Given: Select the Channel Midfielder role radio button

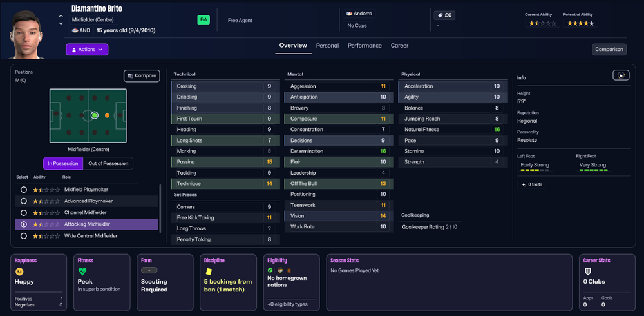Looking at the screenshot, I should click(24, 213).
